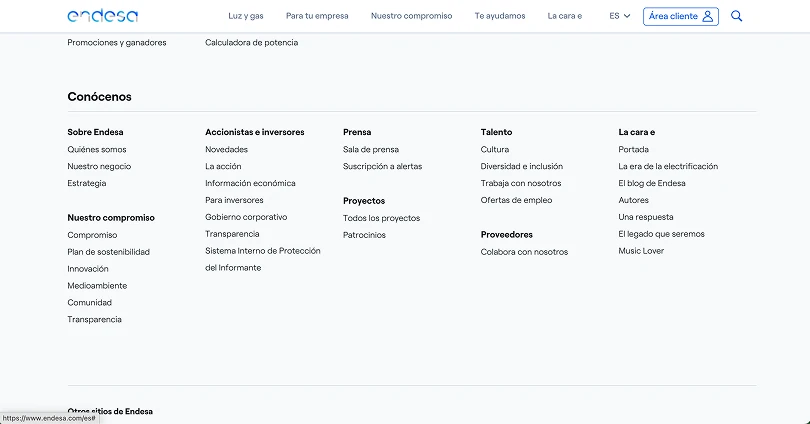Open Portada link
Screen dimensions: 810x424
point(633,149)
